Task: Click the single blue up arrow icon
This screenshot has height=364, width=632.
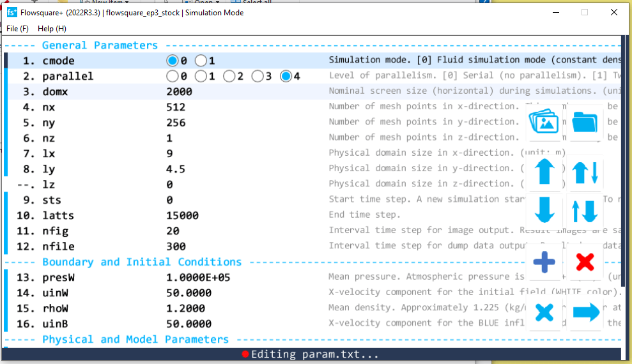Action: [544, 172]
